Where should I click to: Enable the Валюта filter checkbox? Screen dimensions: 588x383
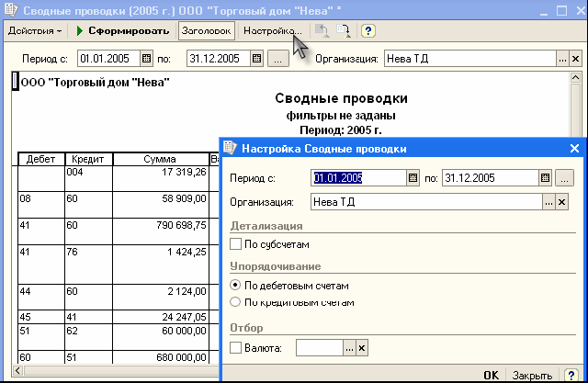tap(235, 348)
